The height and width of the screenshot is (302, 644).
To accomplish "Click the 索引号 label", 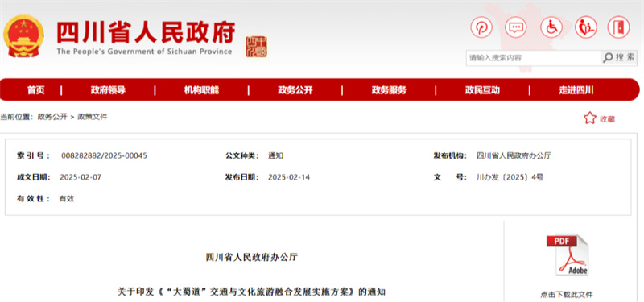I will coord(33,155).
